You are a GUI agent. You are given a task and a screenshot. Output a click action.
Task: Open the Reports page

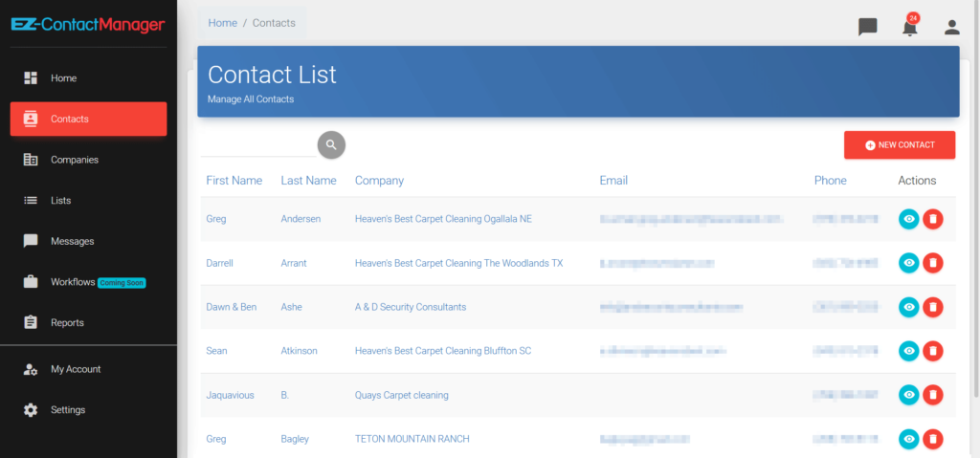coord(88,322)
